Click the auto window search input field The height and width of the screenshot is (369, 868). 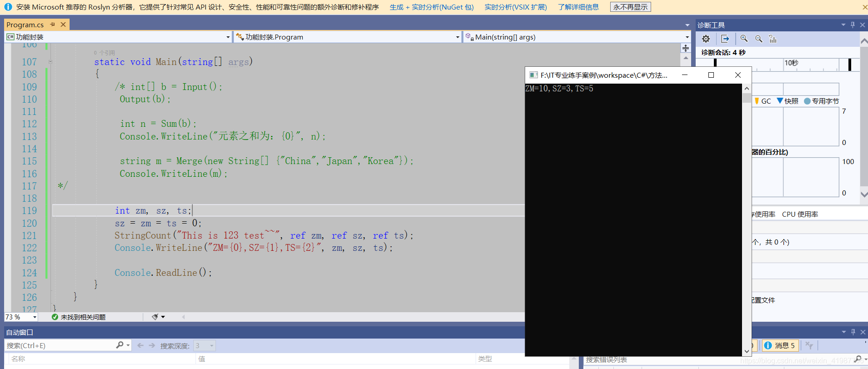point(60,345)
